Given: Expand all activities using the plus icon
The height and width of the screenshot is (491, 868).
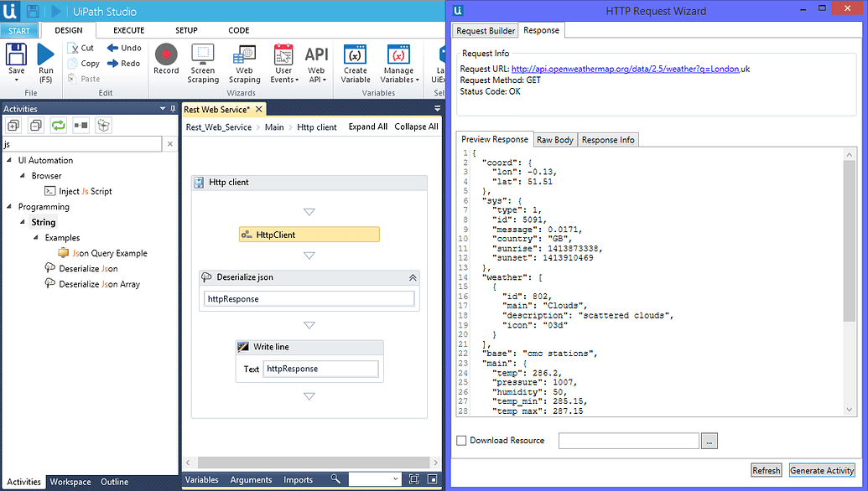Looking at the screenshot, I should (x=13, y=125).
